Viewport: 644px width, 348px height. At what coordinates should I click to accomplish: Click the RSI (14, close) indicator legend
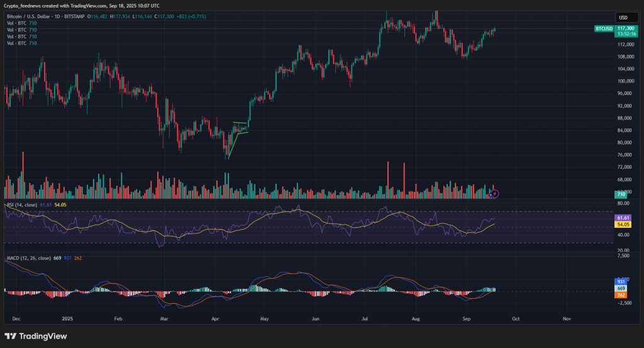click(22, 205)
